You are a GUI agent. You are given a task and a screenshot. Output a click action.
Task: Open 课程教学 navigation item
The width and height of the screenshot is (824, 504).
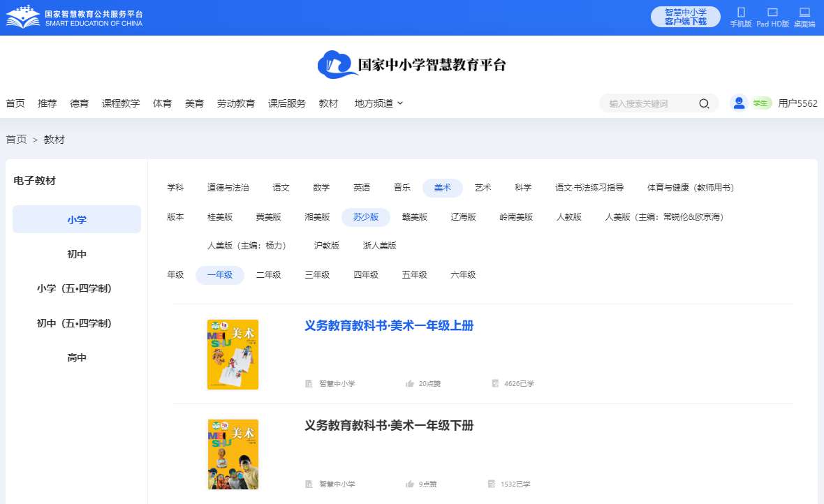pyautogui.click(x=121, y=103)
